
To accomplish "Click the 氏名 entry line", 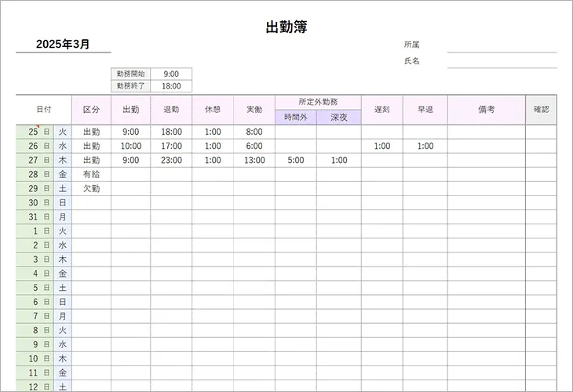I will pos(502,61).
